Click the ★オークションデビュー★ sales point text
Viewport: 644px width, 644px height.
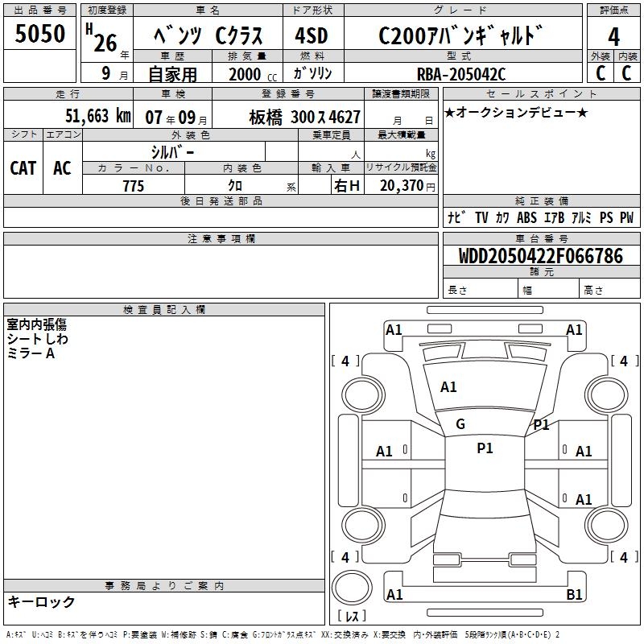pyautogui.click(x=516, y=112)
